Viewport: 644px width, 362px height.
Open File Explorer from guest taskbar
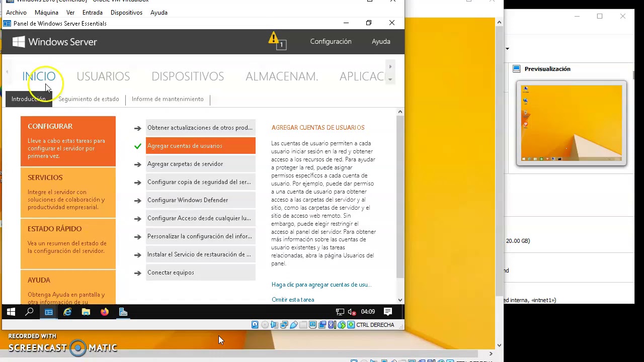(86, 312)
